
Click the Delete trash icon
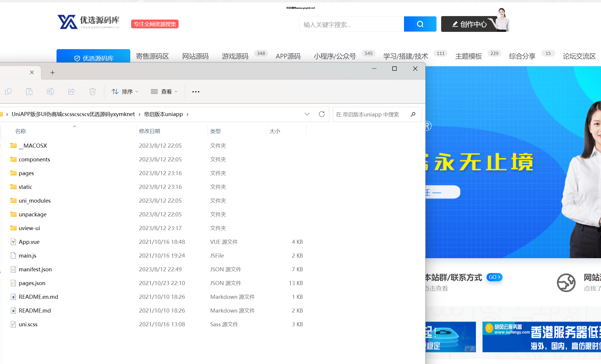coord(93,92)
